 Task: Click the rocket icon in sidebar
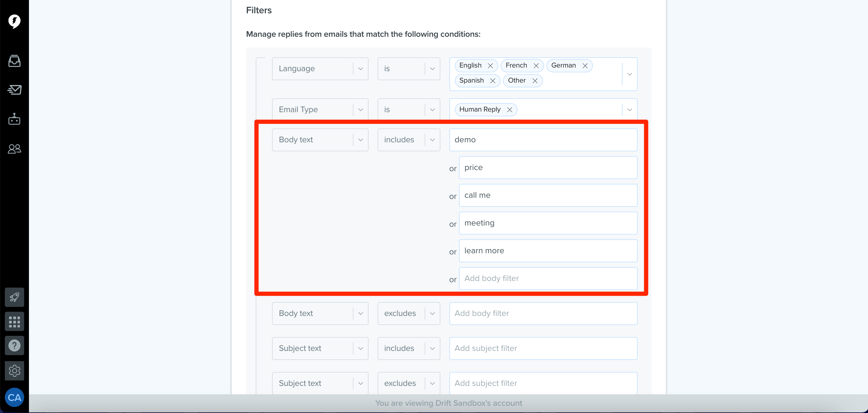point(14,297)
